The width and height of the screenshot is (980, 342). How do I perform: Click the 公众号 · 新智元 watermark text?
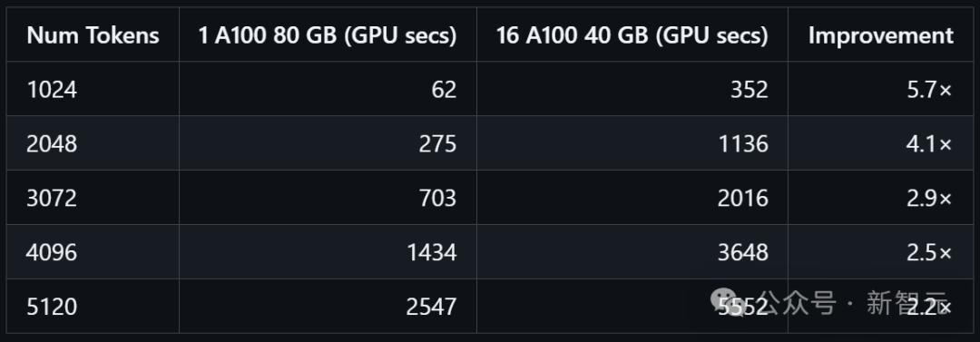point(854,303)
